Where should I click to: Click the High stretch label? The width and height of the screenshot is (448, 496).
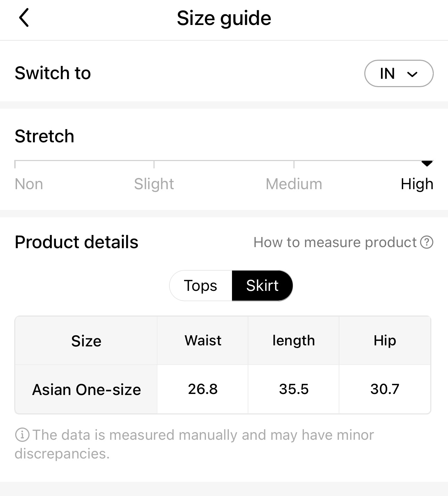point(417,184)
